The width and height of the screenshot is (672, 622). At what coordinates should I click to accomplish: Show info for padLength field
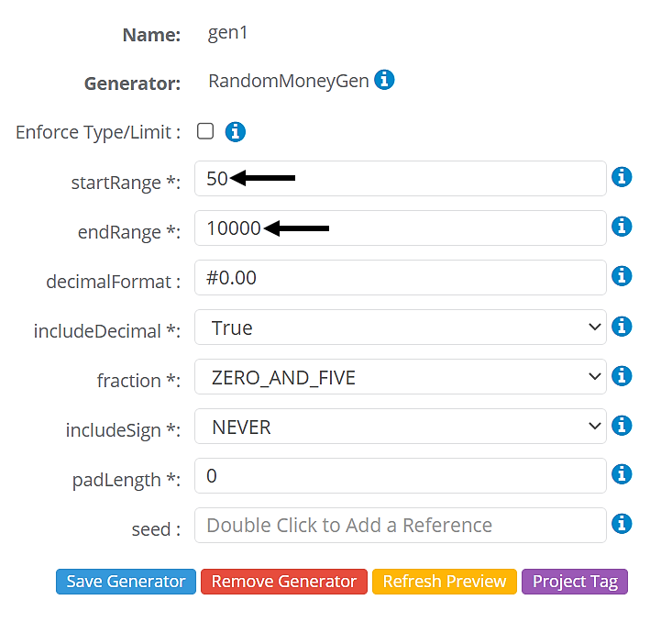(622, 474)
